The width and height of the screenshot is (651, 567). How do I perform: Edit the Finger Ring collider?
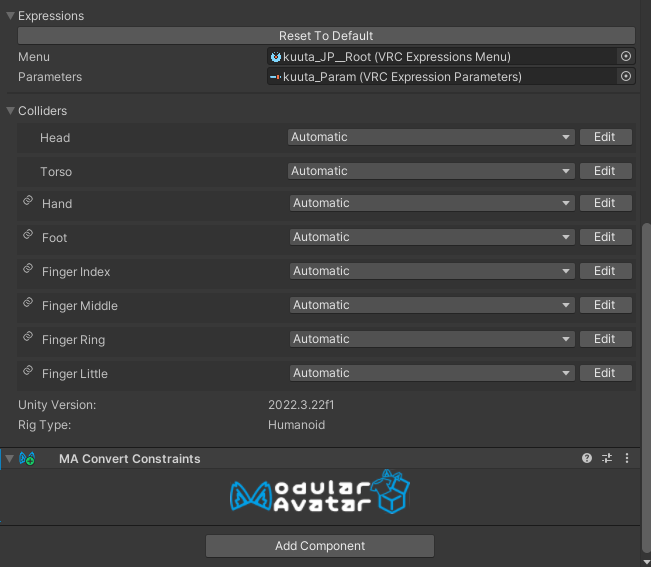point(606,339)
